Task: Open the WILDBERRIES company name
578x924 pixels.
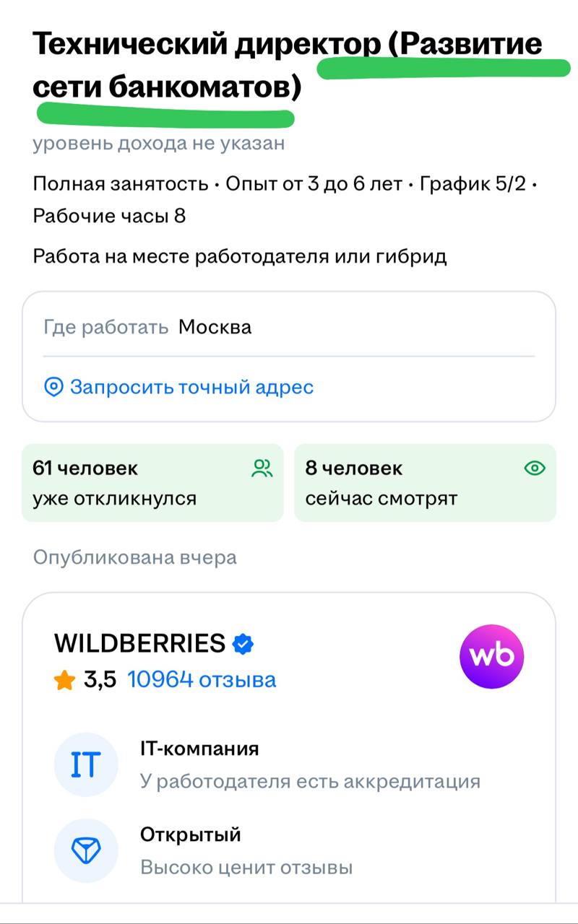Action: (140, 643)
